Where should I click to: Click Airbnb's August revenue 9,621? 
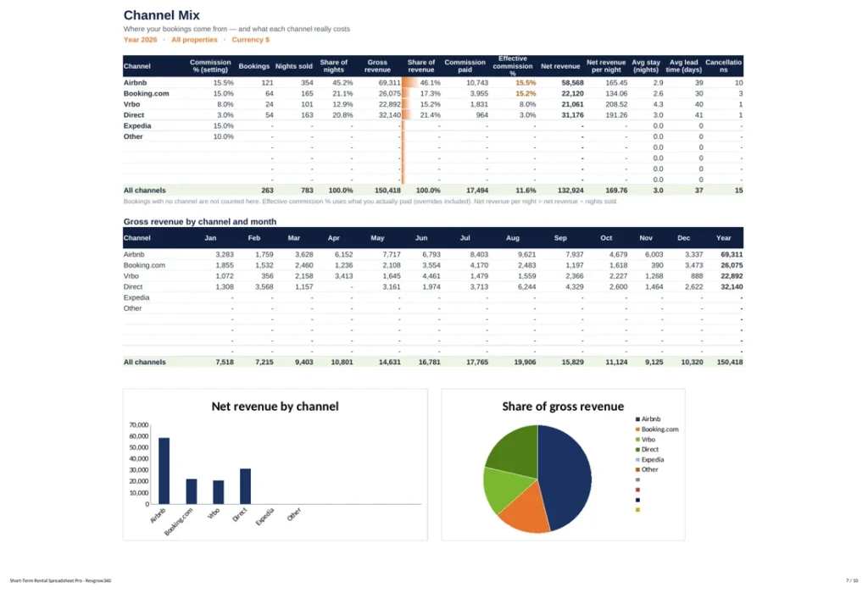tap(526, 254)
